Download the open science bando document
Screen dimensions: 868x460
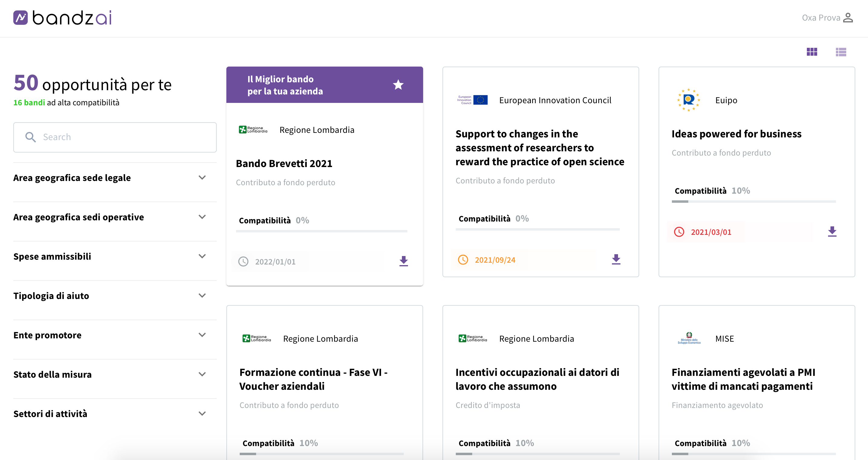point(616,259)
